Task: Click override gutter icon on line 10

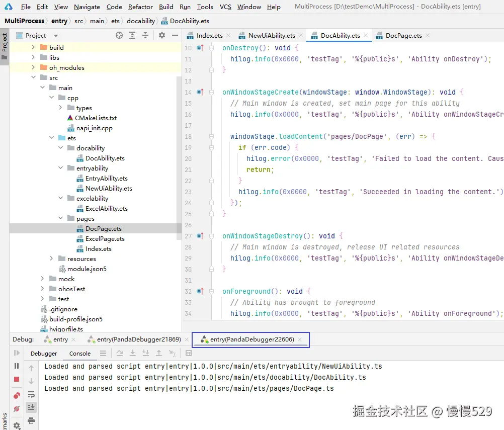Action: pos(200,48)
